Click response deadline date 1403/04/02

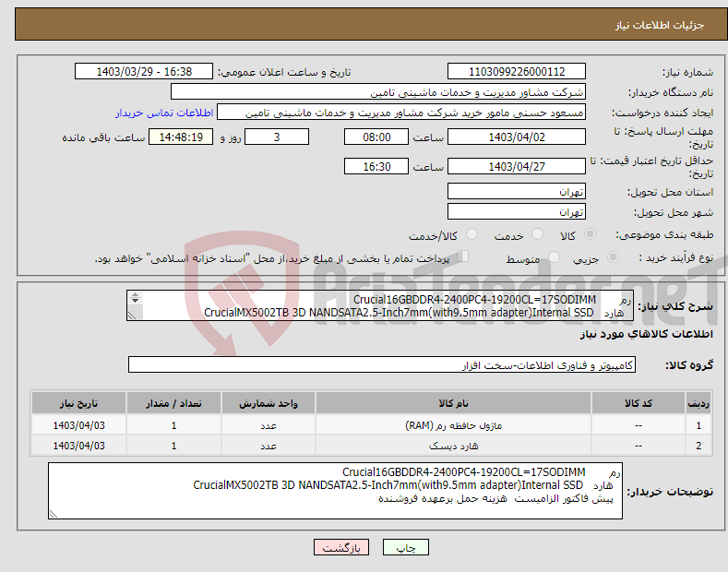tap(517, 137)
